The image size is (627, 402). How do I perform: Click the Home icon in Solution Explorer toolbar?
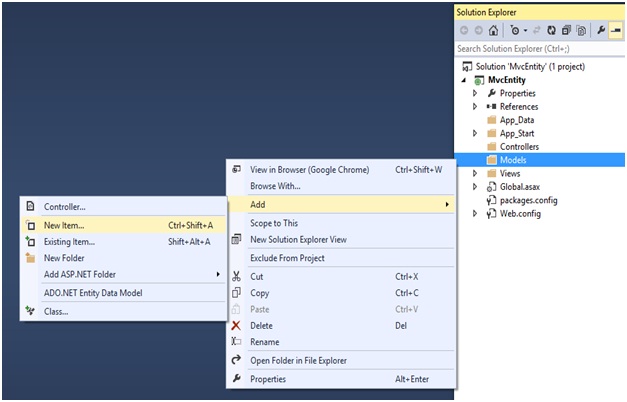click(x=493, y=30)
